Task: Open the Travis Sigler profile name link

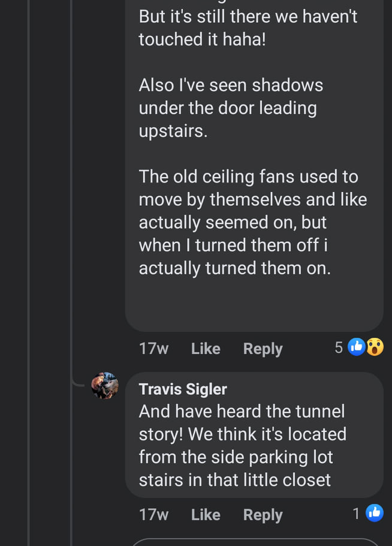Action: [183, 389]
